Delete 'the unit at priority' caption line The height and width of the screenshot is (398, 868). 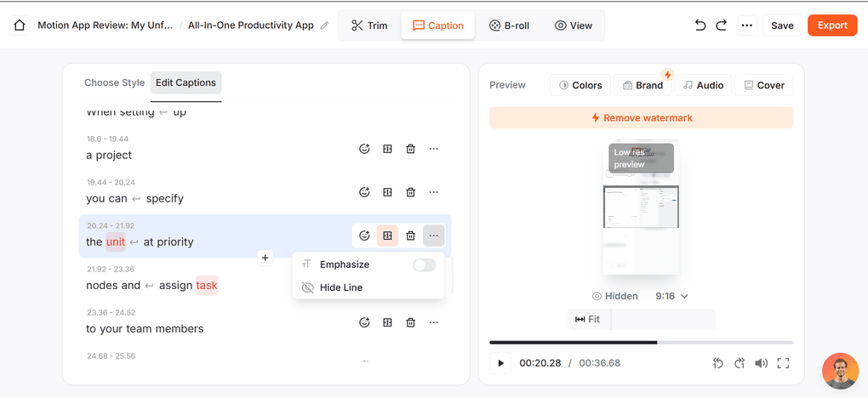tap(411, 236)
